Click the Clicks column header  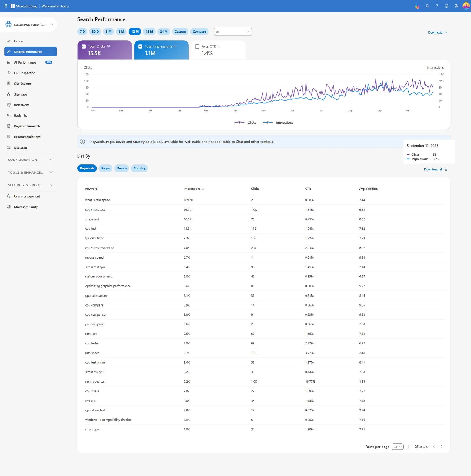[x=255, y=189]
